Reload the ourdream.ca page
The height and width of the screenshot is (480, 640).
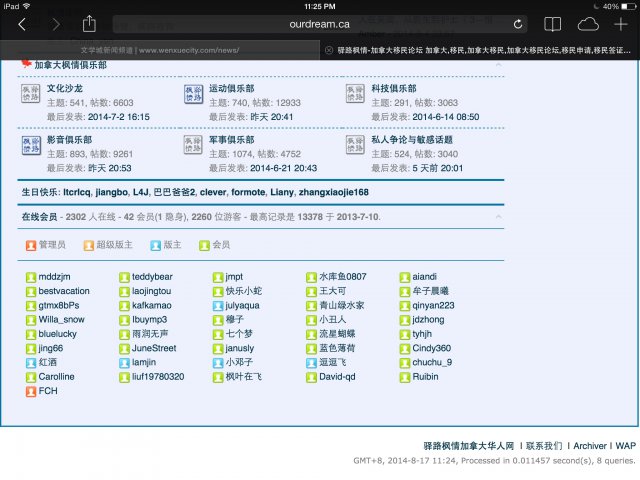tap(519, 23)
